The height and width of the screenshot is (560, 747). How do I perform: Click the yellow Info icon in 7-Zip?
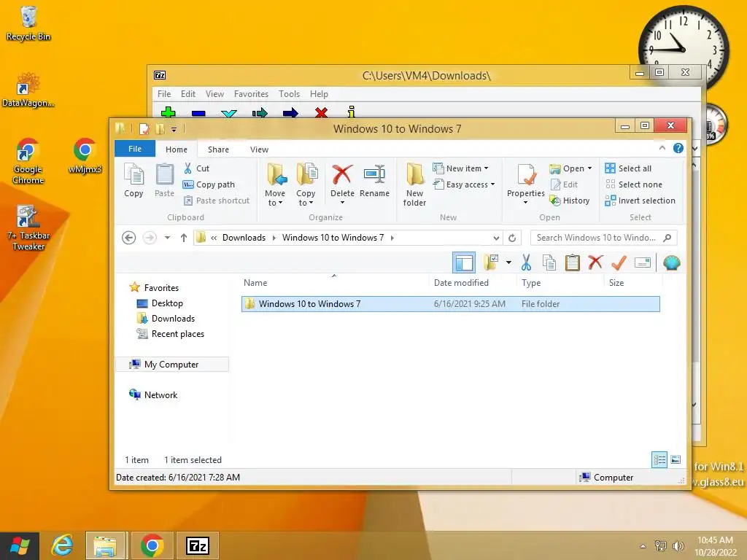[x=352, y=112]
